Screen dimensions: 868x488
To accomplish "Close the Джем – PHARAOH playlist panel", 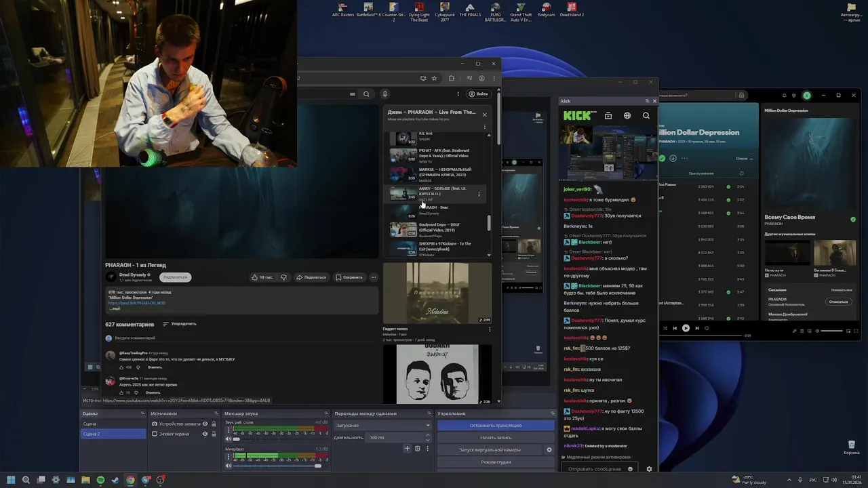I will [x=484, y=115].
